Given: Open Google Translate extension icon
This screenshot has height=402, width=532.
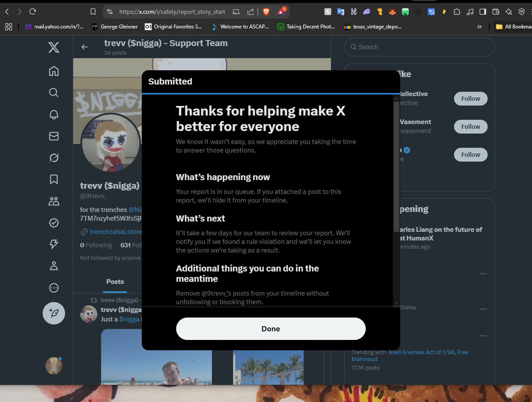Looking at the screenshot, I should point(340,12).
